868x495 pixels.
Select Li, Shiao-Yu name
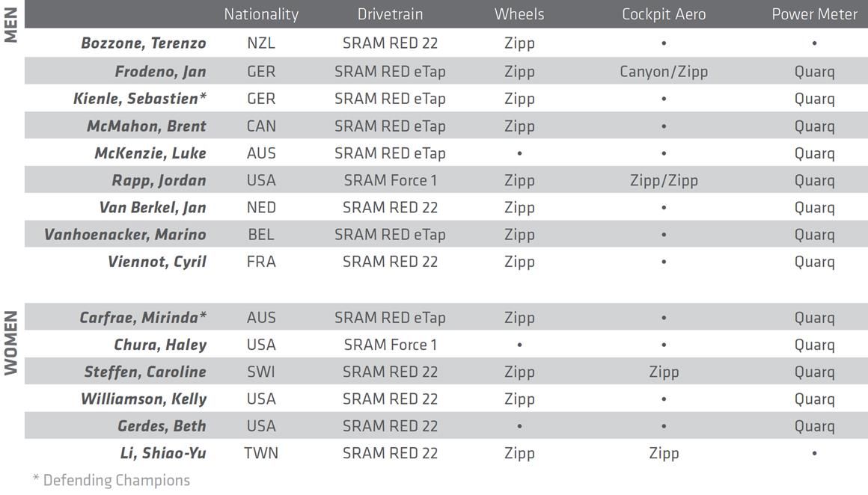click(x=163, y=453)
